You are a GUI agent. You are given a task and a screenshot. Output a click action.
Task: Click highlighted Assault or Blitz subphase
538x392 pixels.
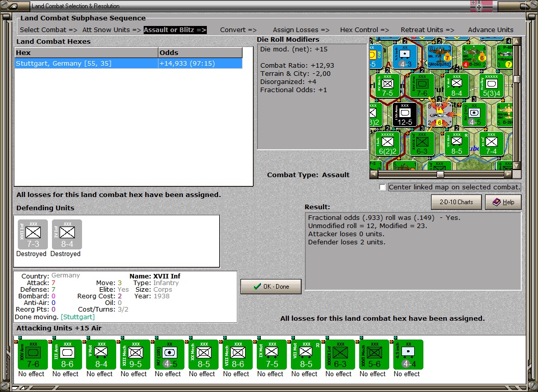(175, 30)
